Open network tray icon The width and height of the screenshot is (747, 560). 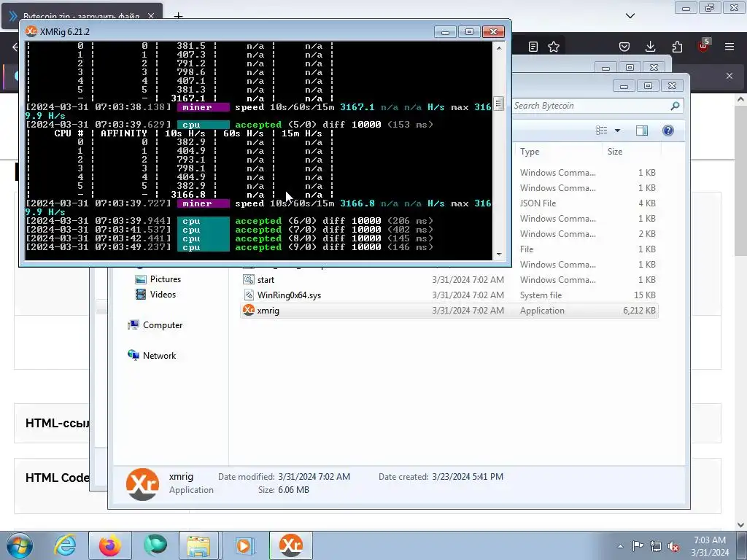[x=656, y=546]
